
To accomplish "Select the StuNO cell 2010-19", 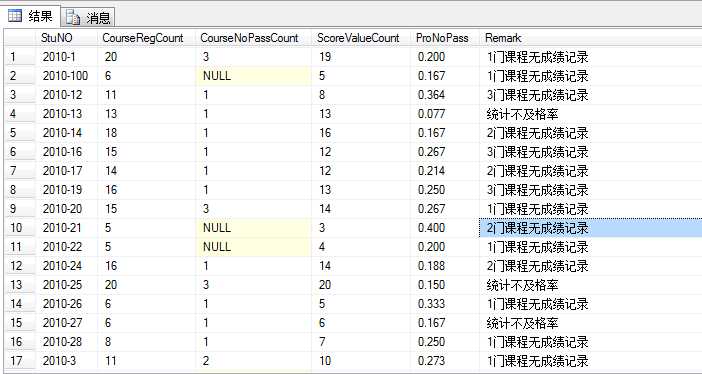I will point(67,190).
